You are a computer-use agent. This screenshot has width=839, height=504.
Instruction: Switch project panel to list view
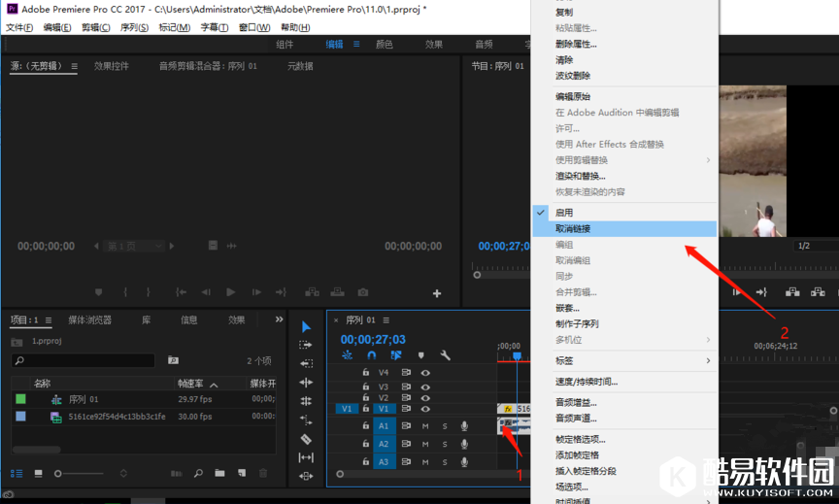point(17,474)
